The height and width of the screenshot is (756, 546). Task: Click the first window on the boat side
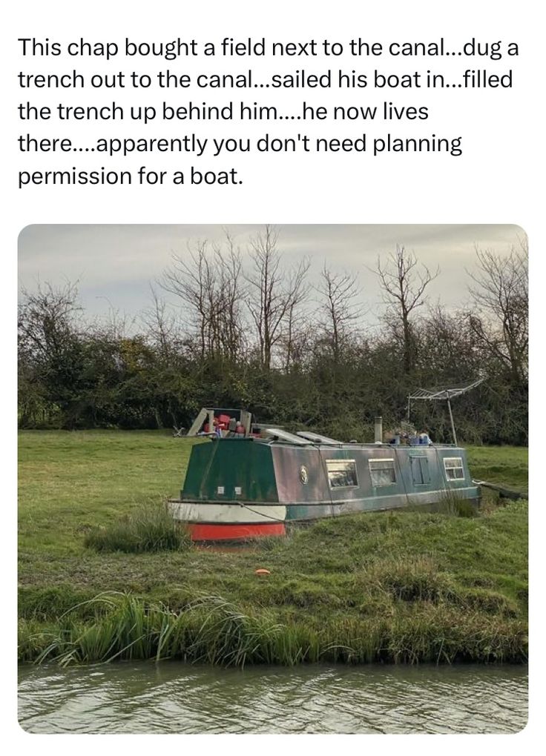click(x=341, y=473)
